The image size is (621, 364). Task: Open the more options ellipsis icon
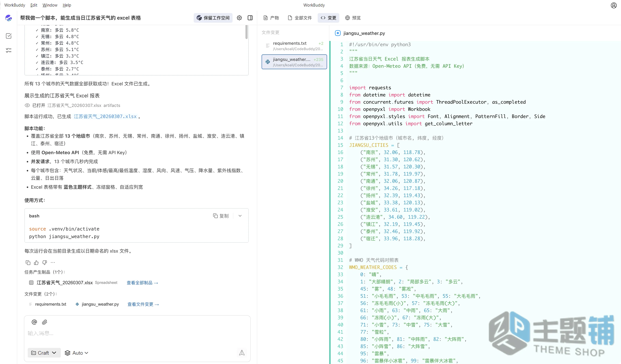[x=53, y=262]
